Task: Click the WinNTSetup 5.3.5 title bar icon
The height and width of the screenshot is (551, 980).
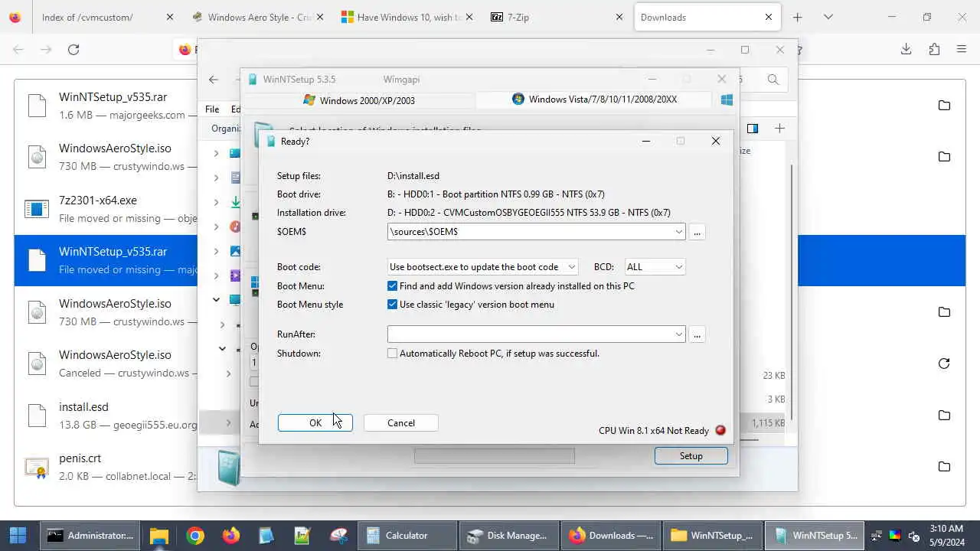Action: pyautogui.click(x=253, y=79)
